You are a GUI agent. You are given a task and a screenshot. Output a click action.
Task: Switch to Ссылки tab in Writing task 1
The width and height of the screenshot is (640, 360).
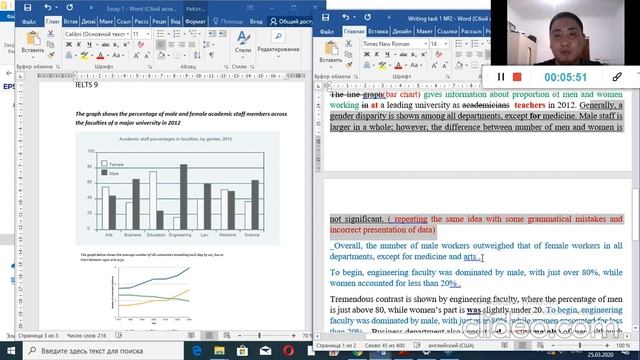pos(447,31)
